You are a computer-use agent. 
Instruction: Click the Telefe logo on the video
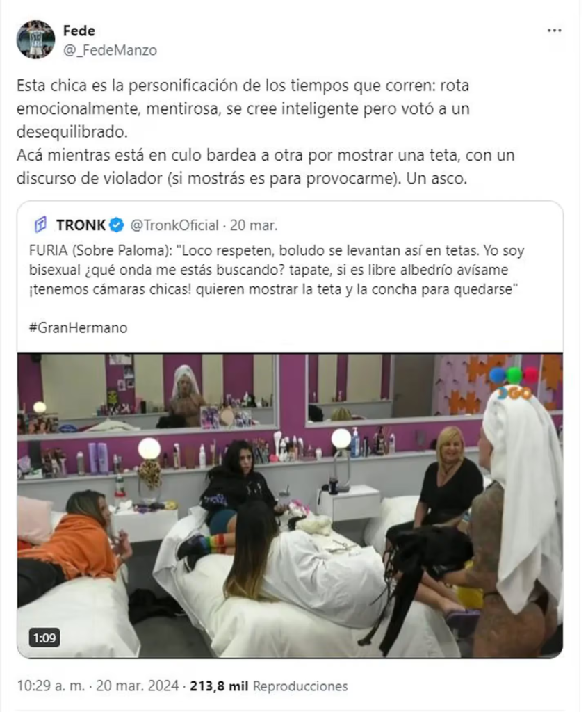point(513,383)
